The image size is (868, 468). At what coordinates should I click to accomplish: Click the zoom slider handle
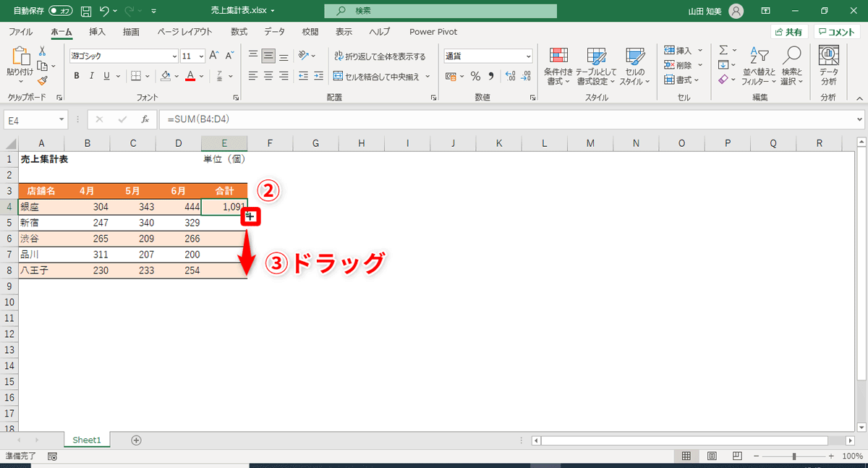[x=794, y=456]
